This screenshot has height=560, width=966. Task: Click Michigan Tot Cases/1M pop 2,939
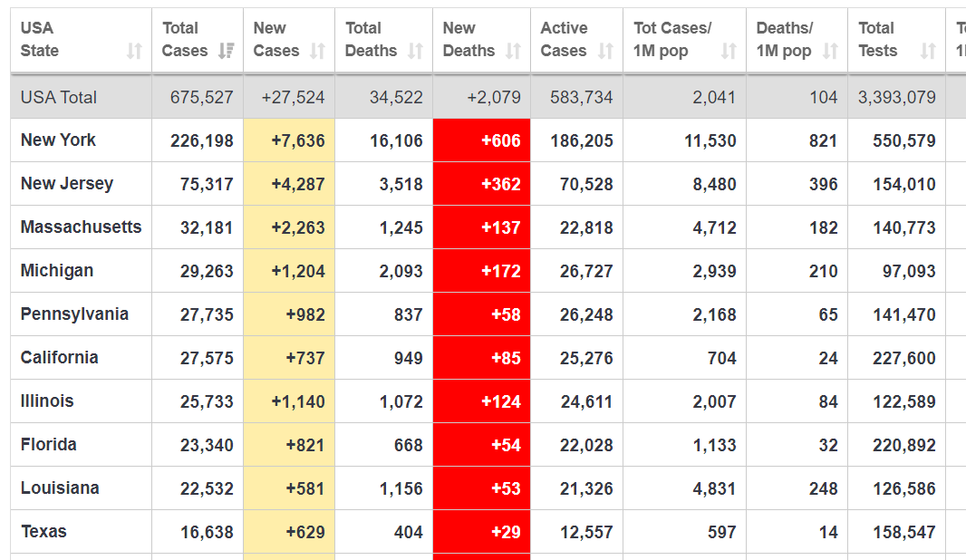coord(715,271)
